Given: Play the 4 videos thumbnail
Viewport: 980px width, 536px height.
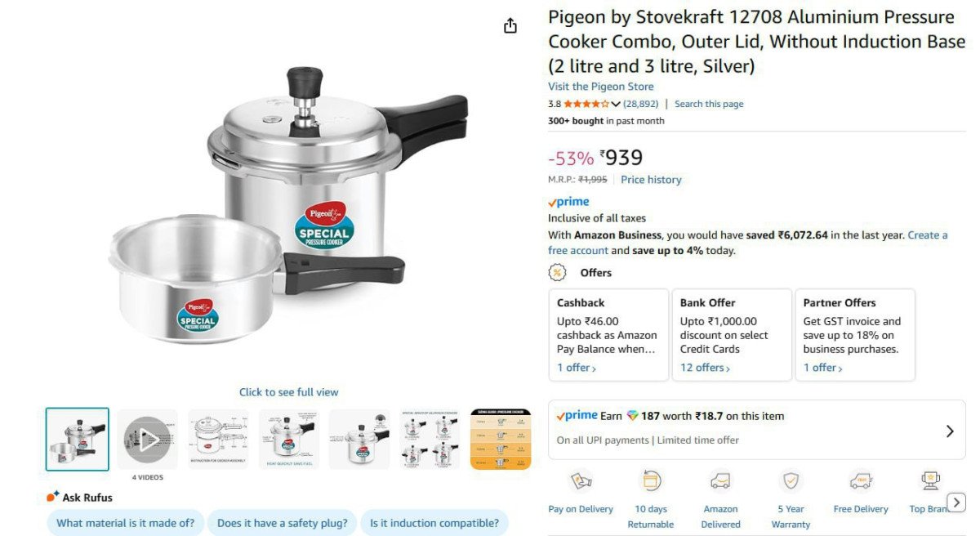Looking at the screenshot, I should [x=149, y=439].
